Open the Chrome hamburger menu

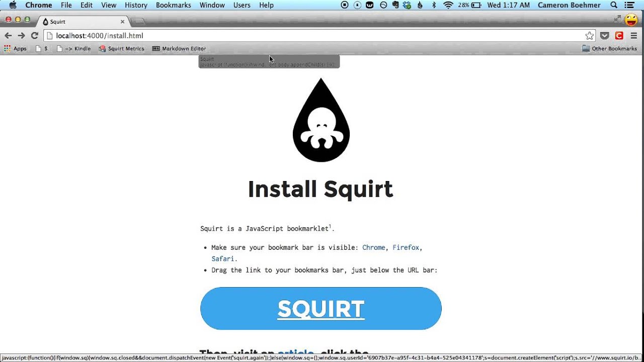coord(634,36)
